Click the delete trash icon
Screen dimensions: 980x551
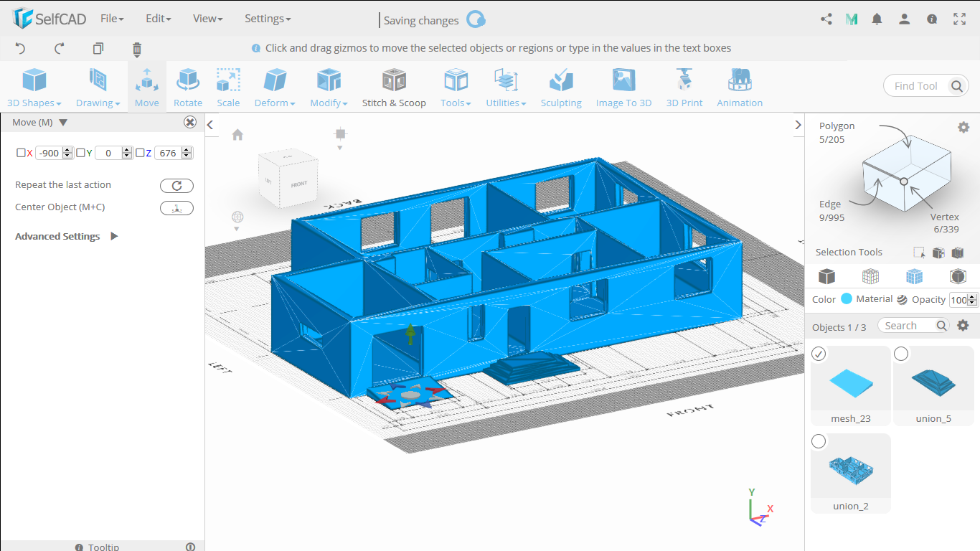[137, 49]
